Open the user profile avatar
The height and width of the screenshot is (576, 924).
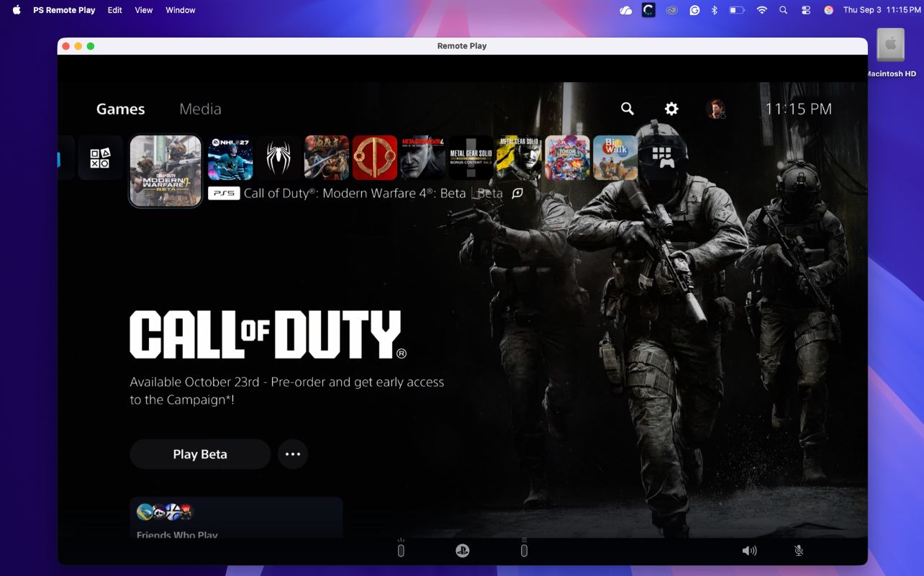click(x=715, y=109)
